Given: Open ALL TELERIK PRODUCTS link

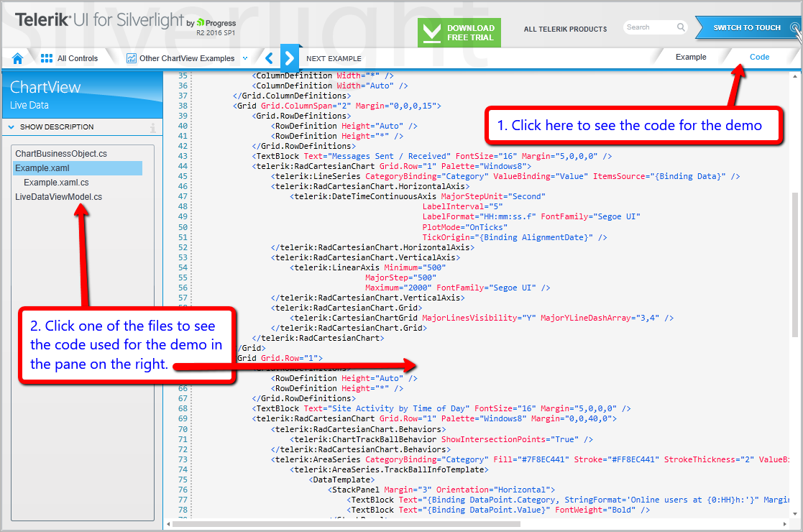Looking at the screenshot, I should pyautogui.click(x=565, y=29).
